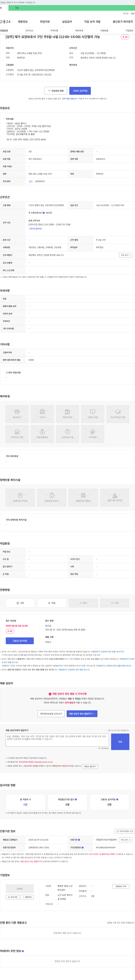Viewport: 135px width, 980px height.
Task: Click info icon beside 취업알선기관 알선
Action: tap(76, 799)
